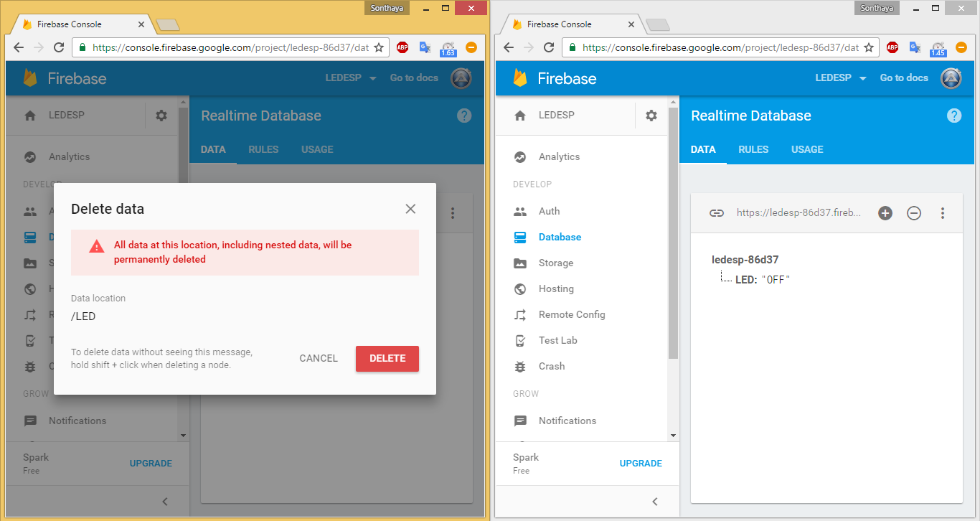Click the home icon beside LEDESP in right window

point(520,115)
